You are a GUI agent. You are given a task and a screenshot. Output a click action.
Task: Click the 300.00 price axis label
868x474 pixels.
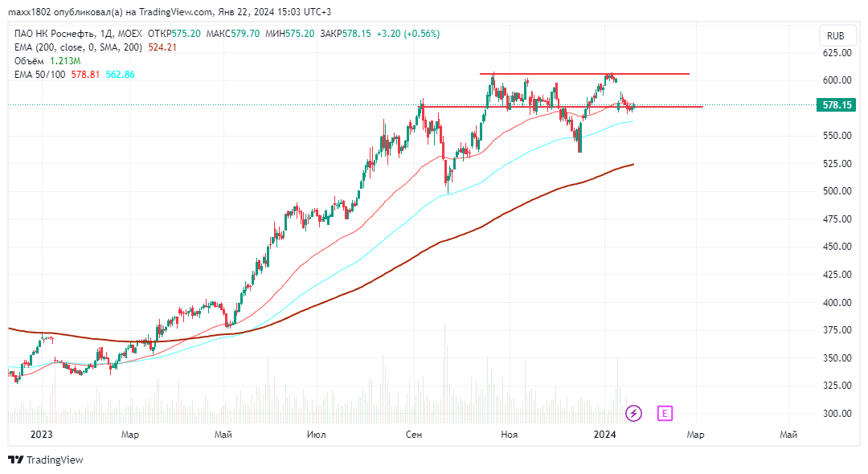837,413
